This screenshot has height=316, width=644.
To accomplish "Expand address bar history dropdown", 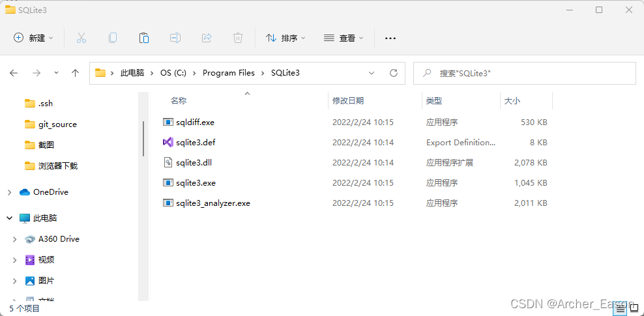I will (x=372, y=73).
